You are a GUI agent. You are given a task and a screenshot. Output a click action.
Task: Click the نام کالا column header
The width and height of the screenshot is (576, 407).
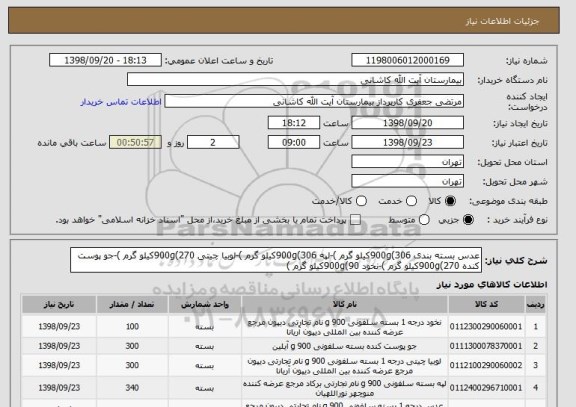(345, 305)
